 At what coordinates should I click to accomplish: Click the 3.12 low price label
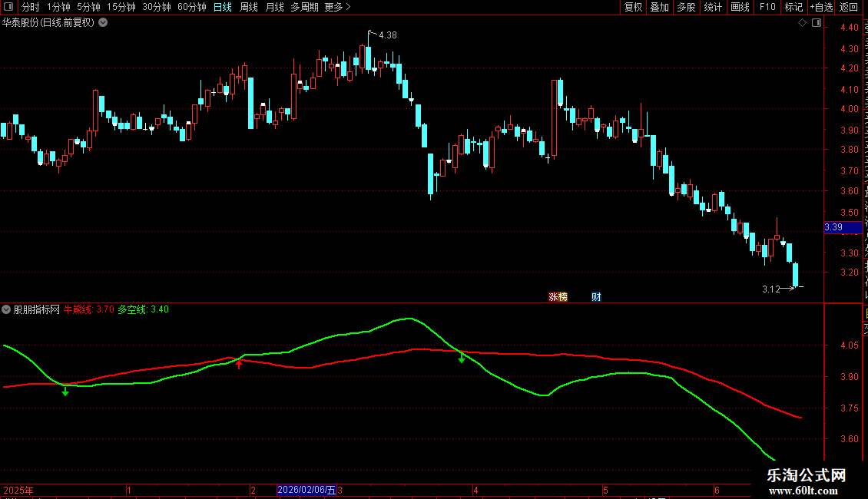770,289
